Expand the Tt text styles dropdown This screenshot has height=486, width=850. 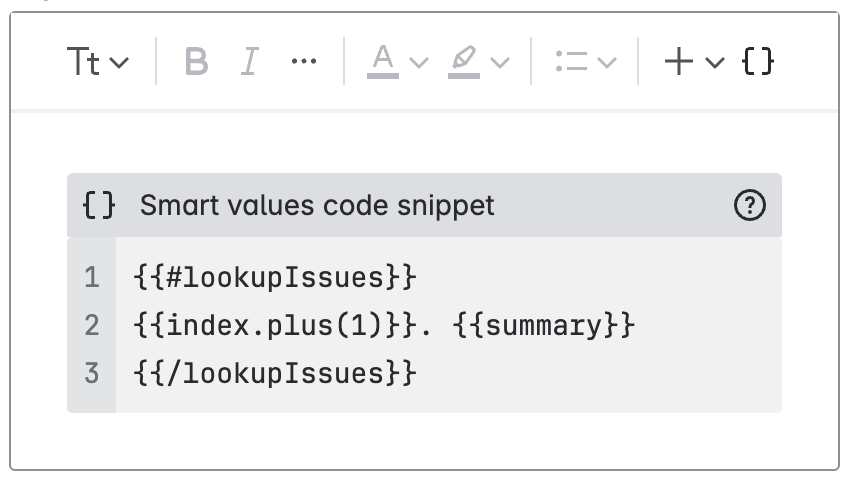click(x=98, y=62)
